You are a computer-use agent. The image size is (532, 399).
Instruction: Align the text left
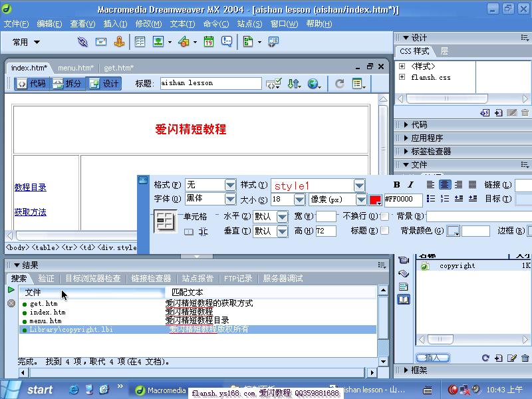point(430,185)
